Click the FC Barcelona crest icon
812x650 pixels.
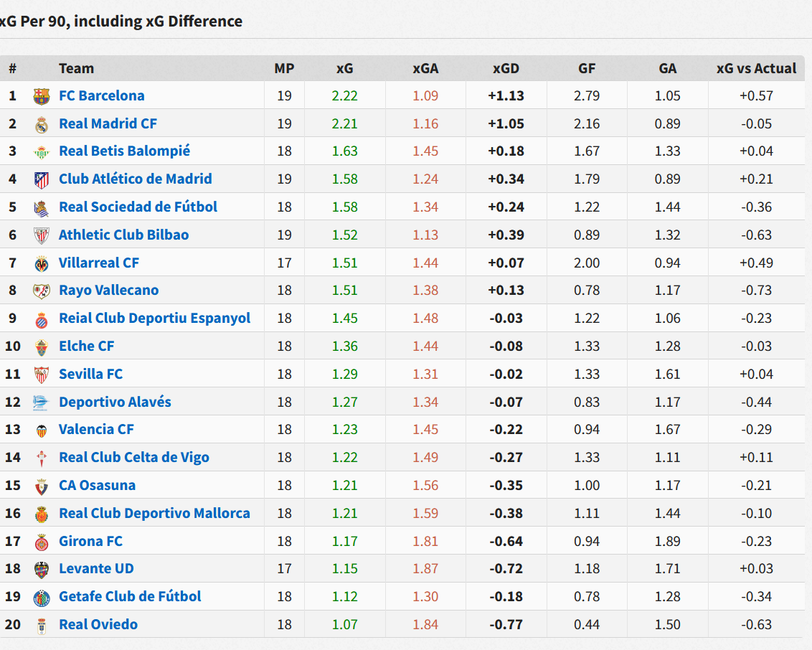42,96
